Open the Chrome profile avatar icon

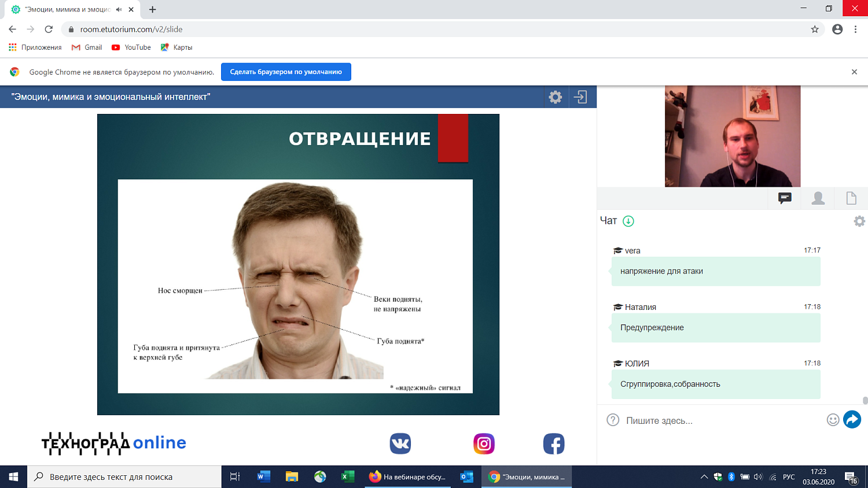pos(837,29)
